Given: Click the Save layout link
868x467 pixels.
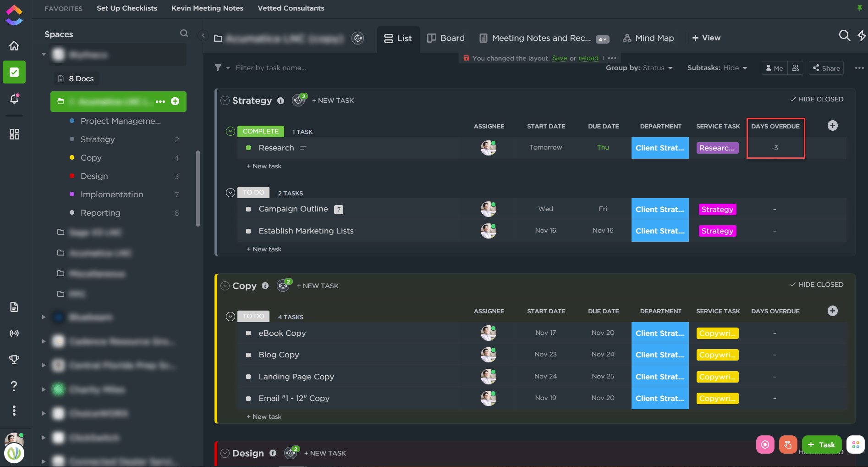Looking at the screenshot, I should [559, 58].
